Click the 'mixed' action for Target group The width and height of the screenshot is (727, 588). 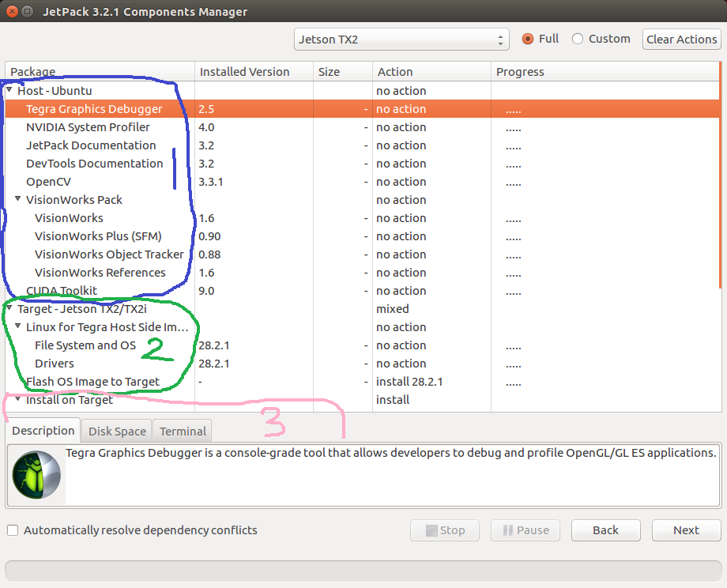(392, 309)
